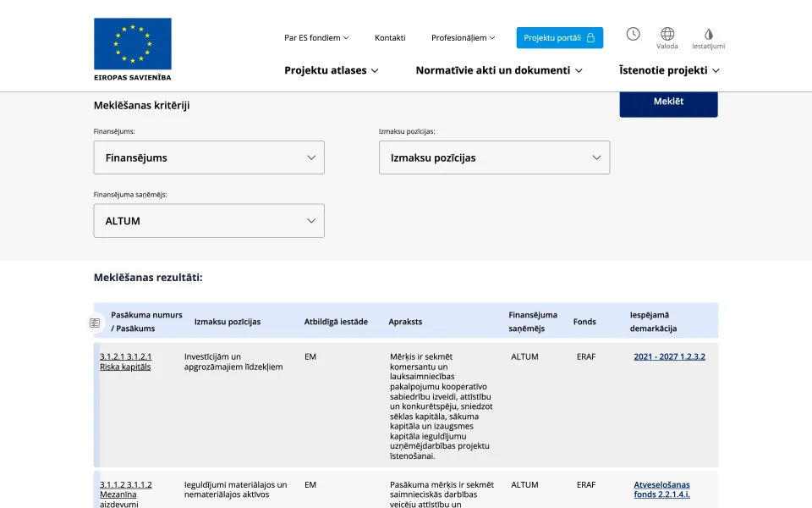The height and width of the screenshot is (508, 812).
Task: Expand the Īstenotie projekti menu
Action: tap(669, 70)
